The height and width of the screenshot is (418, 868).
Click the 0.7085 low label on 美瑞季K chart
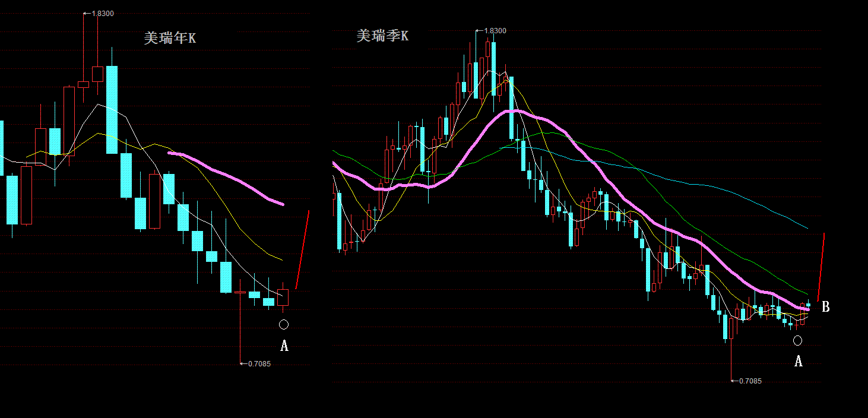(x=750, y=381)
